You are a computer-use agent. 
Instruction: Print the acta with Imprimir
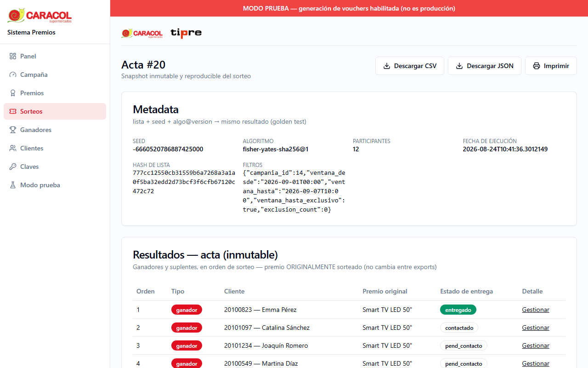click(551, 66)
